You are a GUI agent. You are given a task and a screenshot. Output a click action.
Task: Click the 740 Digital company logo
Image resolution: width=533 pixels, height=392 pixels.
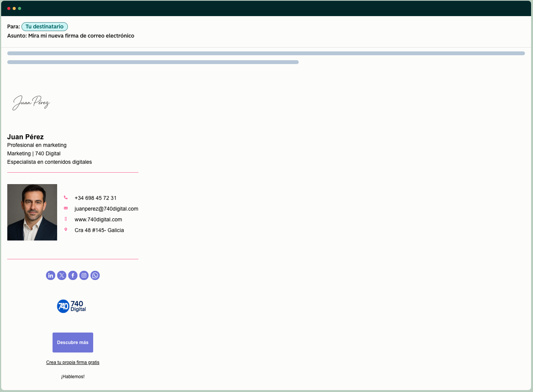tap(71, 306)
